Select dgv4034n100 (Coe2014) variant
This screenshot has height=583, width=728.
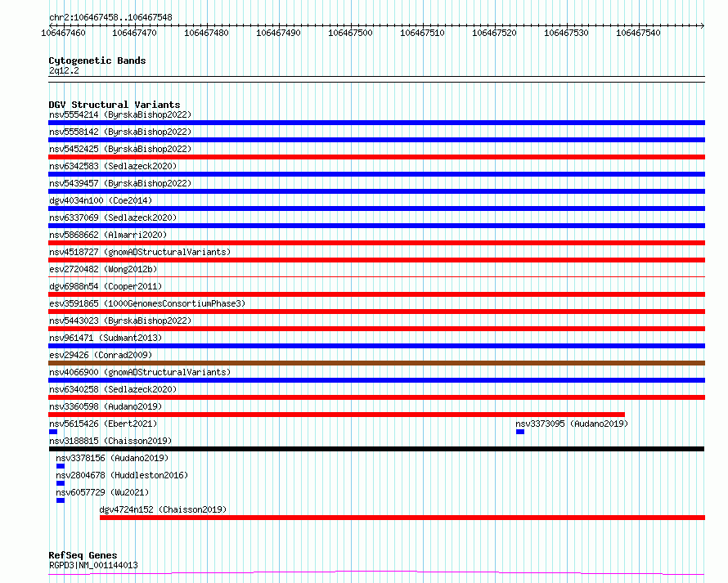pyautogui.click(x=101, y=200)
